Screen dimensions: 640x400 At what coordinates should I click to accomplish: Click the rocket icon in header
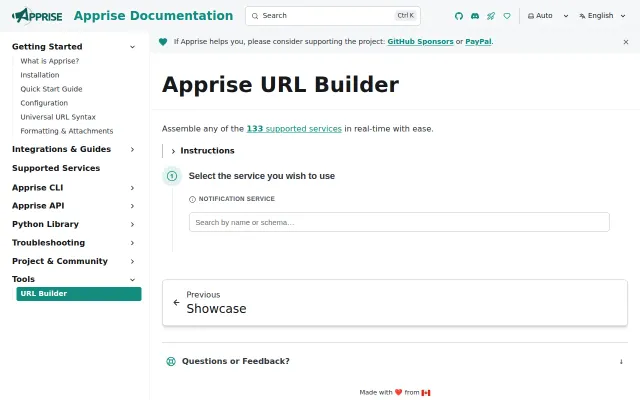click(x=491, y=16)
